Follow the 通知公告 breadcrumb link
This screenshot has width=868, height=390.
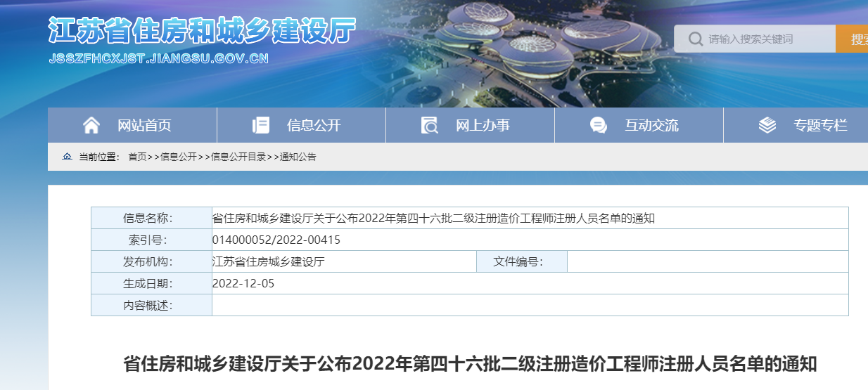click(298, 157)
